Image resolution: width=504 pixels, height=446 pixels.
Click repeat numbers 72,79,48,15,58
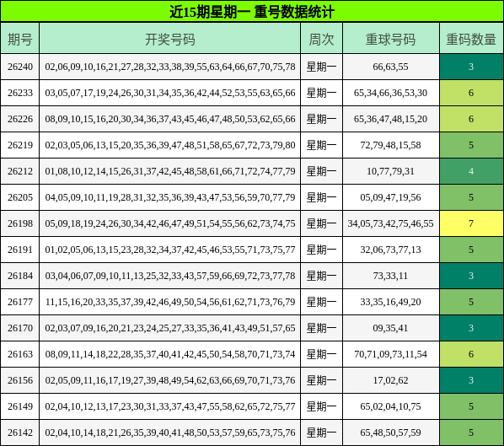point(390,145)
